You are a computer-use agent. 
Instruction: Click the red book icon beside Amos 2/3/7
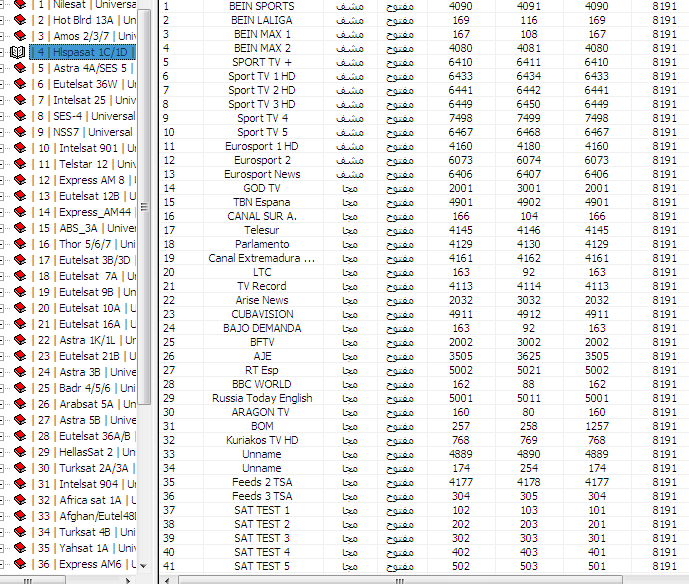click(x=20, y=36)
